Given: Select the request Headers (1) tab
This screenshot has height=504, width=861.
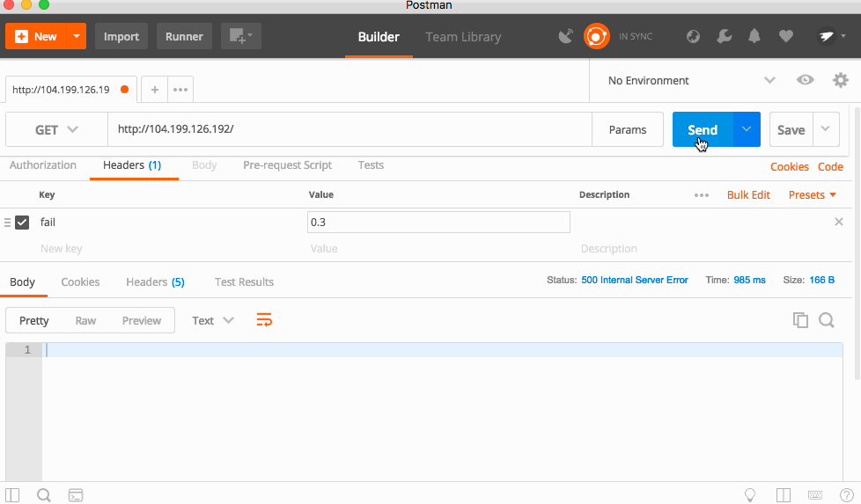Looking at the screenshot, I should click(x=132, y=165).
